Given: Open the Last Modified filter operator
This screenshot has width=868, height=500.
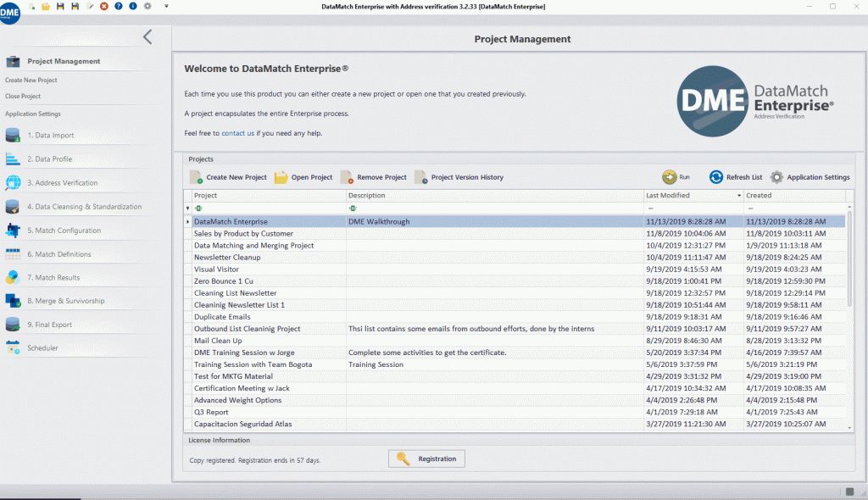Looking at the screenshot, I should coord(650,208).
